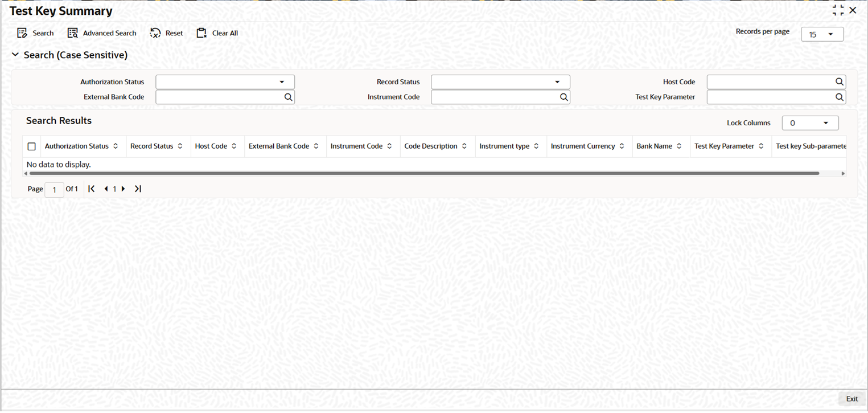Viewport: 868px width, 413px height.
Task: Sort by Instrument Currency column
Action: coord(622,146)
